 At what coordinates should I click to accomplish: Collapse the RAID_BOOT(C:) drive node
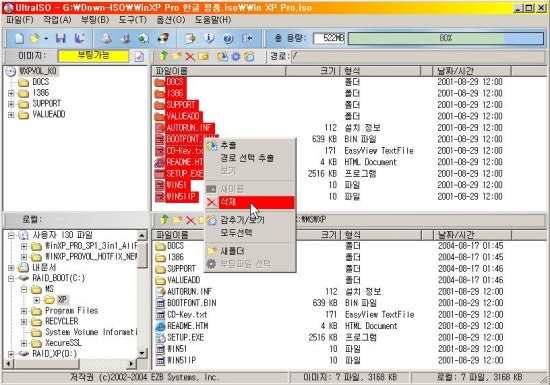coord(11,278)
